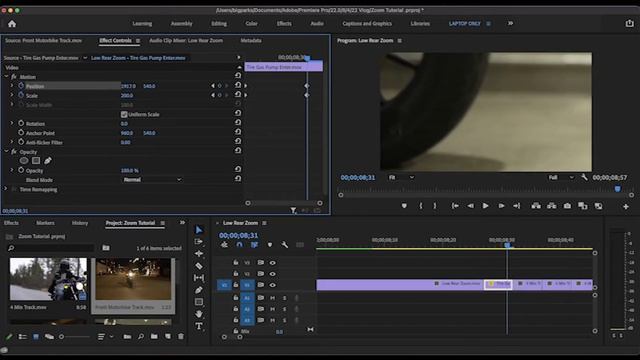Expand the Position property
This screenshot has width=640, height=360.
(x=12, y=86)
